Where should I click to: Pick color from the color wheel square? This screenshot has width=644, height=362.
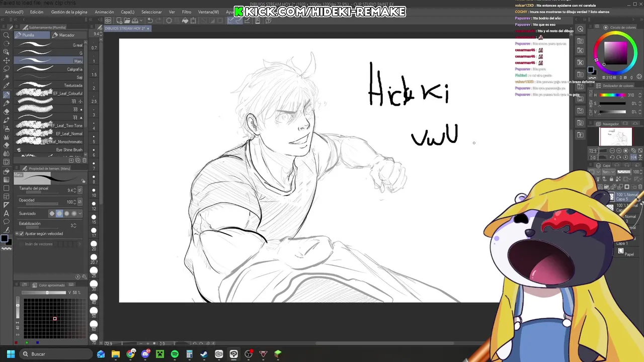pyautogui.click(x=615, y=52)
